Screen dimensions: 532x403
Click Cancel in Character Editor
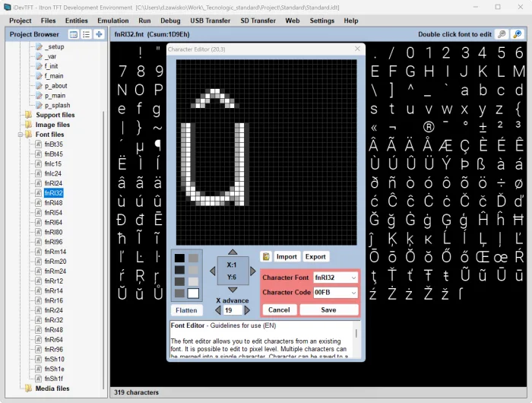(x=279, y=309)
